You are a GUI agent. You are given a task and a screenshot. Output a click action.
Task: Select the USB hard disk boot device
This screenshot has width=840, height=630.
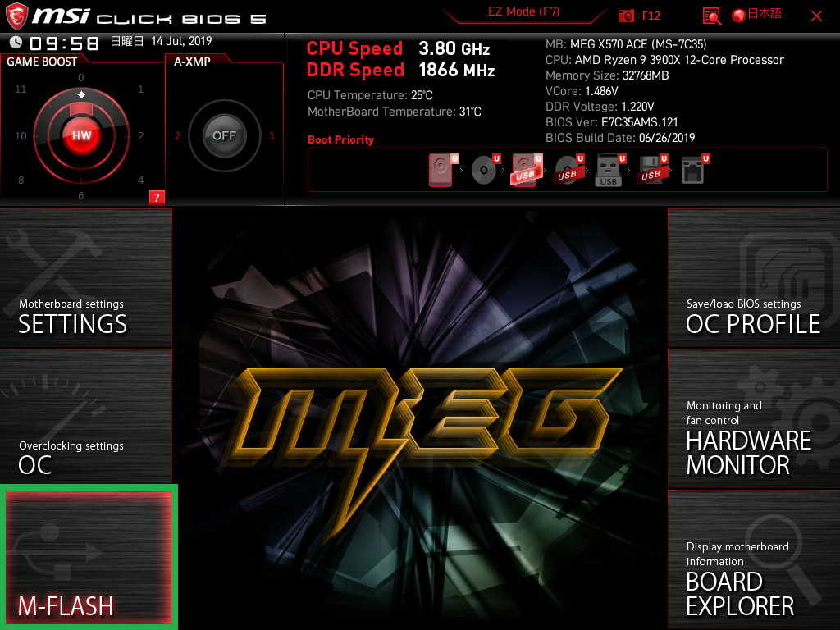[527, 170]
